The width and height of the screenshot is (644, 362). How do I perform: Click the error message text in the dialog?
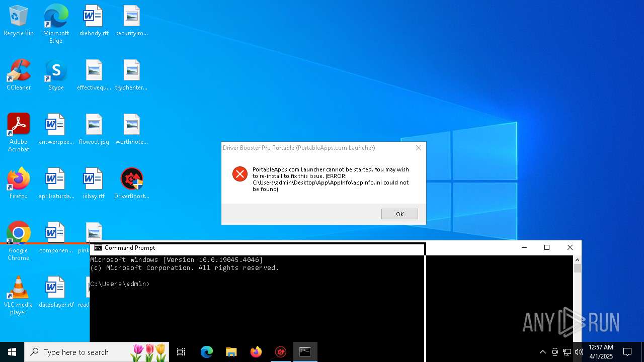point(331,179)
